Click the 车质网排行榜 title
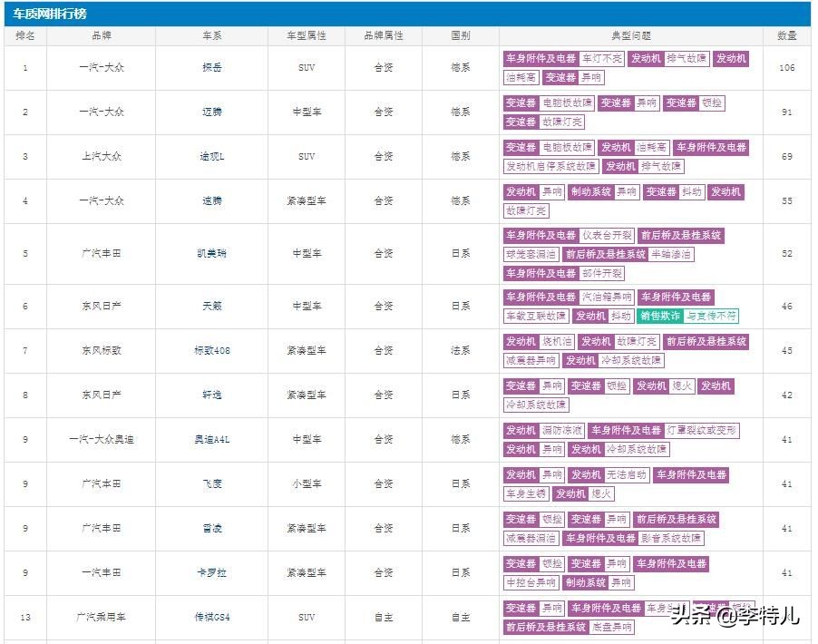This screenshot has height=644, width=818. coord(50,14)
